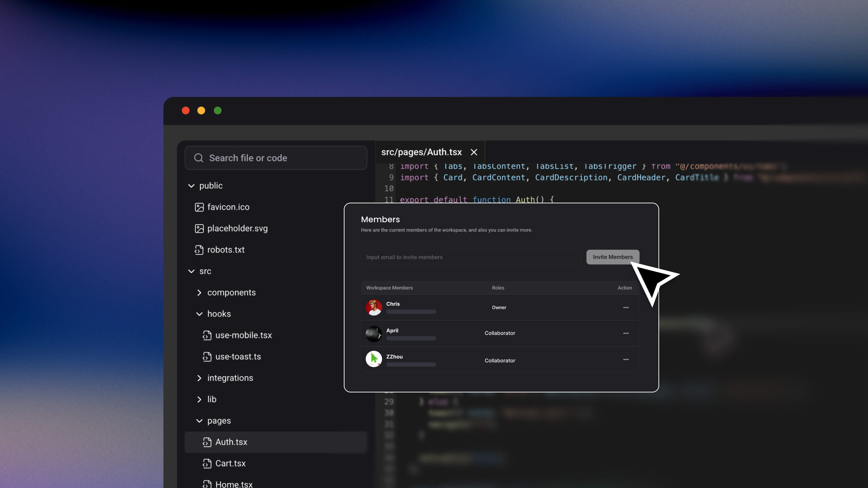Click ZZhou's profile avatar
Image resolution: width=868 pixels, height=488 pixels.
coord(374,359)
